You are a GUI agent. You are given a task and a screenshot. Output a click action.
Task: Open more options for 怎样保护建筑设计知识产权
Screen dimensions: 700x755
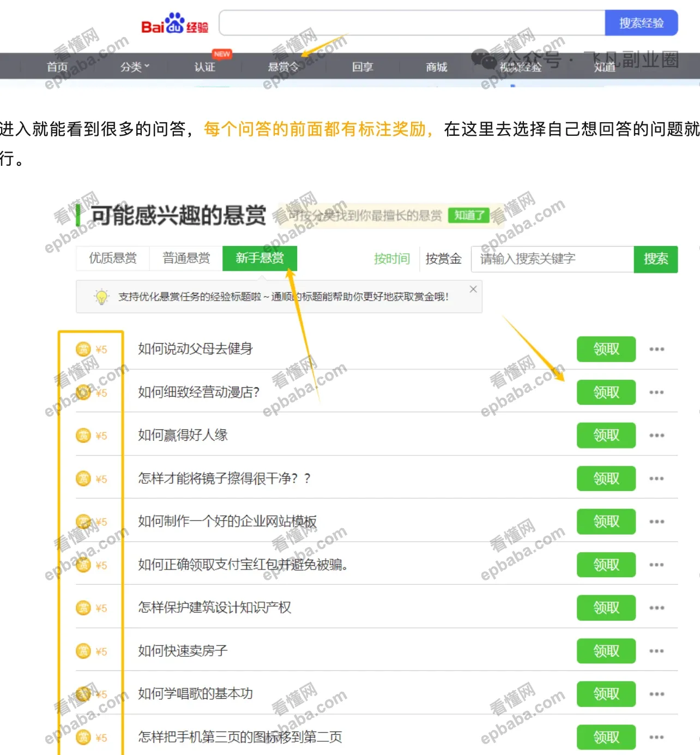coord(657,608)
